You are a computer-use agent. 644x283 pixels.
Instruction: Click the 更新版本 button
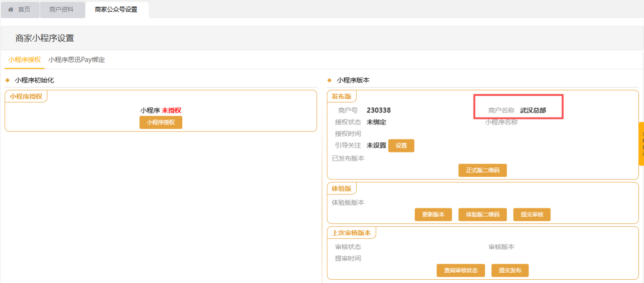coord(433,214)
